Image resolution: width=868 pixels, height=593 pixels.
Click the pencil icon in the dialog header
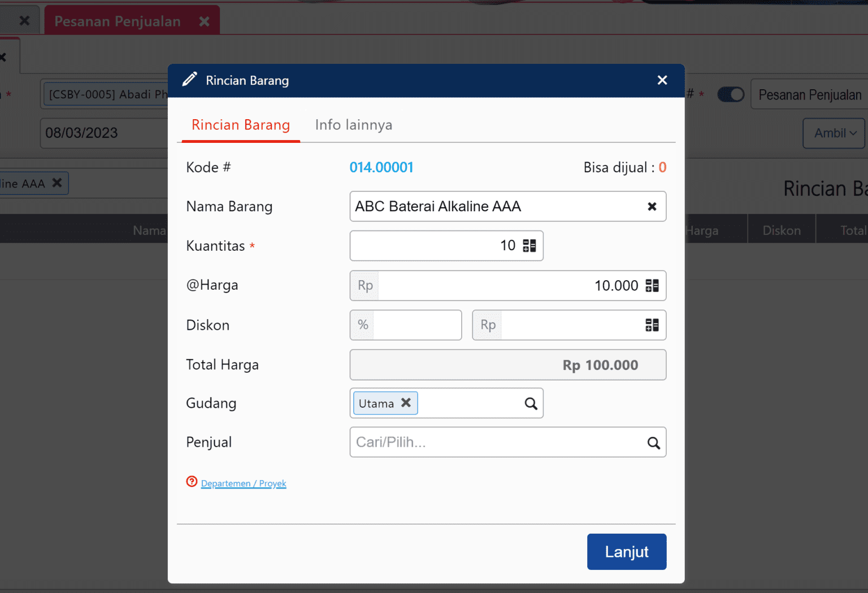189,79
